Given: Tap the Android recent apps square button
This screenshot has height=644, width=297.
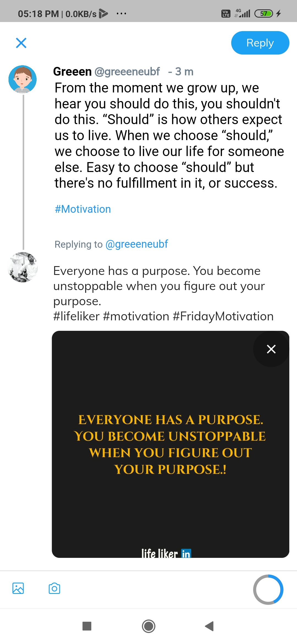Looking at the screenshot, I should [87, 626].
